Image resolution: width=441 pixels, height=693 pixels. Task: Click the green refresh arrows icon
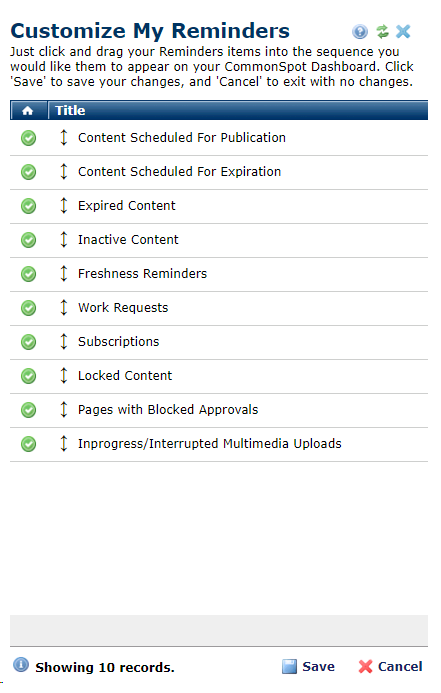pyautogui.click(x=382, y=32)
